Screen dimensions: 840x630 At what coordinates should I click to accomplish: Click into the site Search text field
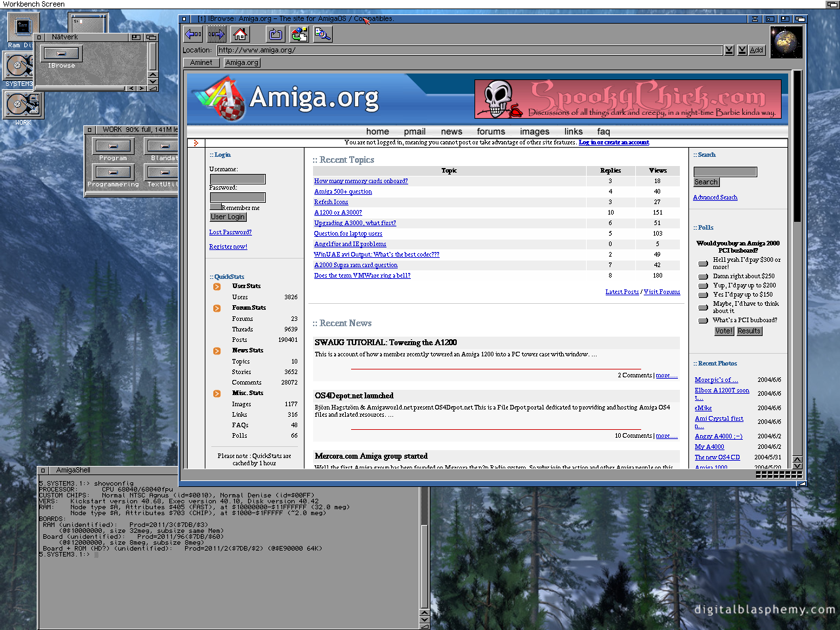click(725, 172)
